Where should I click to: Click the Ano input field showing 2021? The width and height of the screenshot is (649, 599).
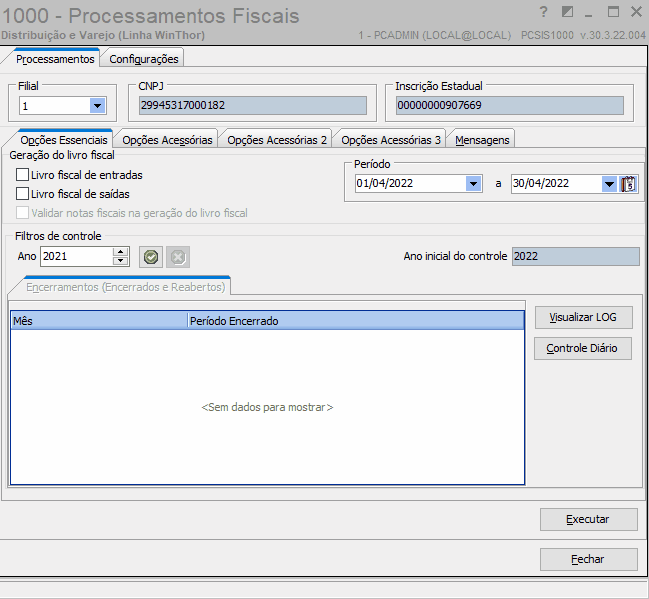coord(77,256)
